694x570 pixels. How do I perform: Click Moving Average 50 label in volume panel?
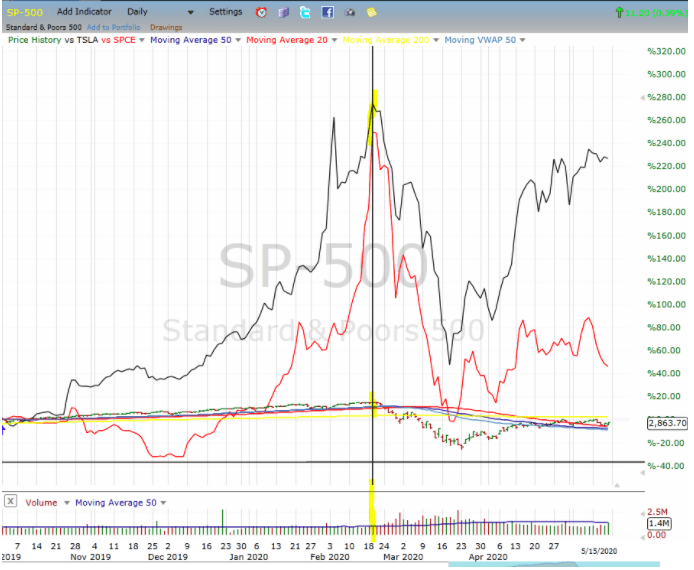pyautogui.click(x=116, y=503)
